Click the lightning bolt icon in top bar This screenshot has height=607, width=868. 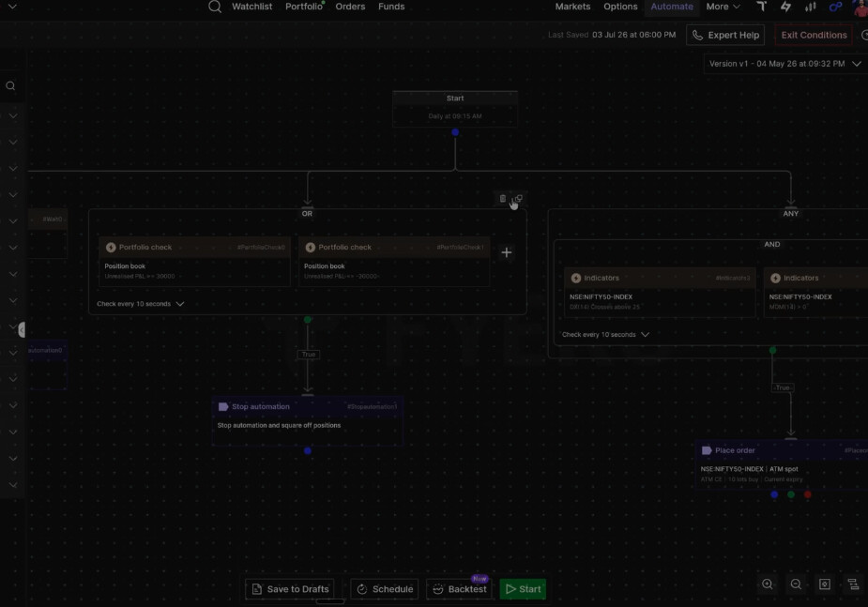785,7
